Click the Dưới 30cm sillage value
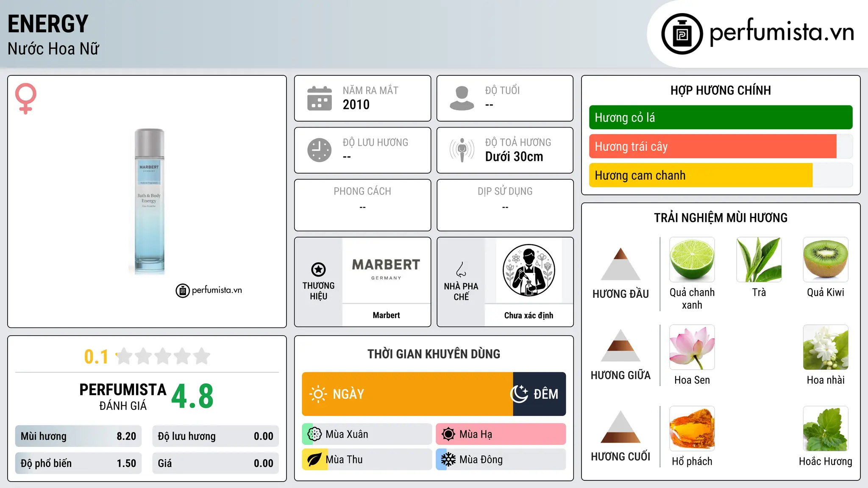 pos(514,157)
